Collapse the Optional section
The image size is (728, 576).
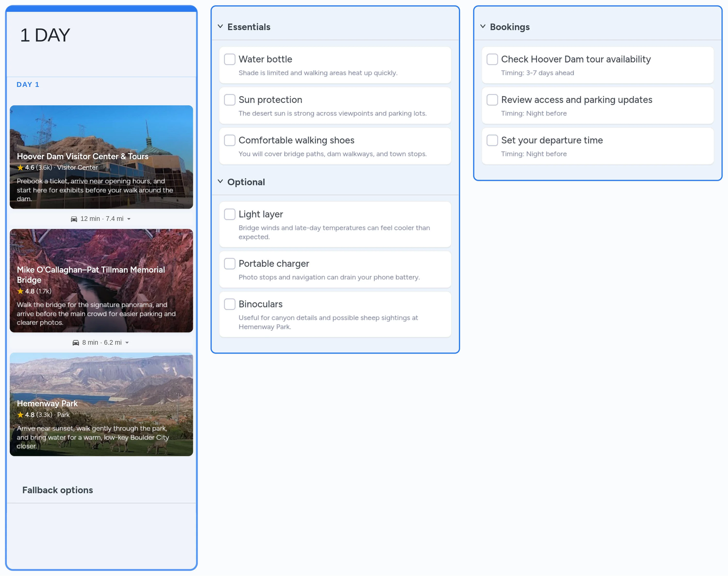tap(221, 182)
